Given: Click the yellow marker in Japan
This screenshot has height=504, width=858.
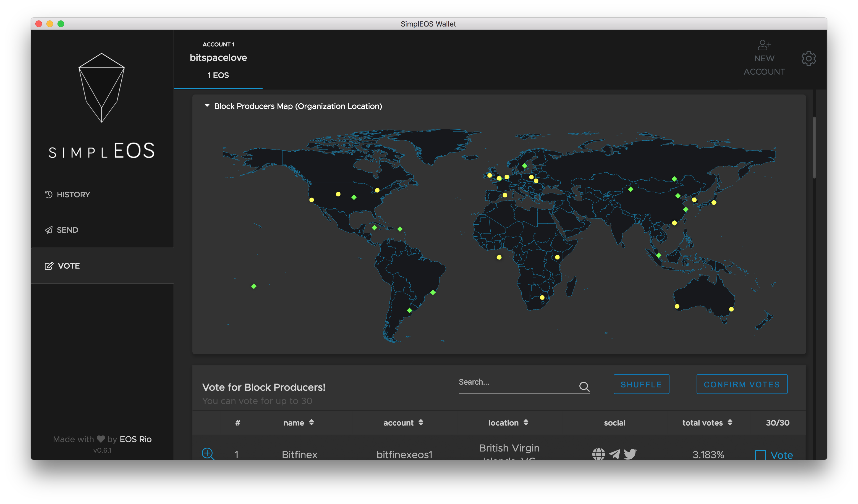Looking at the screenshot, I should pos(714,203).
